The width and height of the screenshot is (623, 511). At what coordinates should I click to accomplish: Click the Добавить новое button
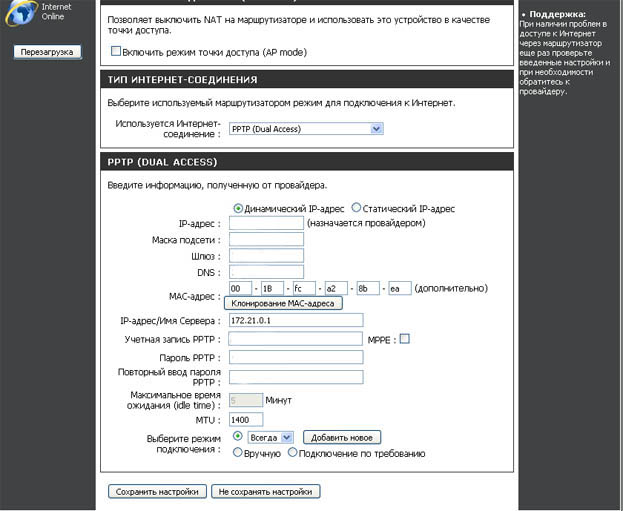click(x=341, y=437)
